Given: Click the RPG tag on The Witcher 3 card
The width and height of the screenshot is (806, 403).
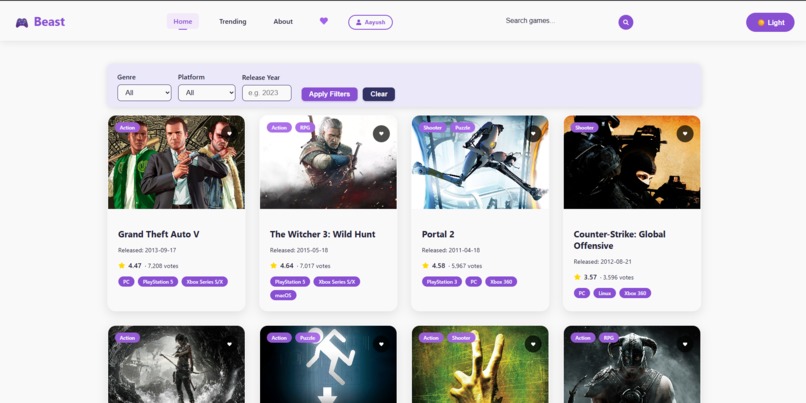Looking at the screenshot, I should tap(305, 127).
